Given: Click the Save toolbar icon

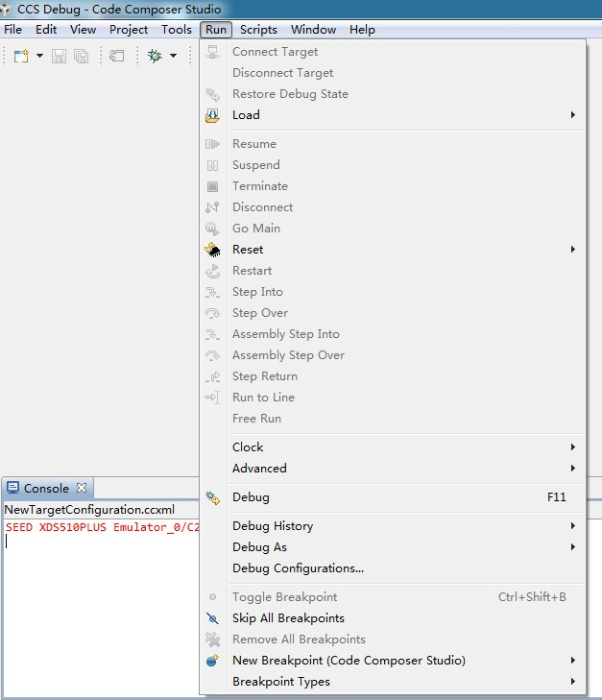Looking at the screenshot, I should coord(59,57).
